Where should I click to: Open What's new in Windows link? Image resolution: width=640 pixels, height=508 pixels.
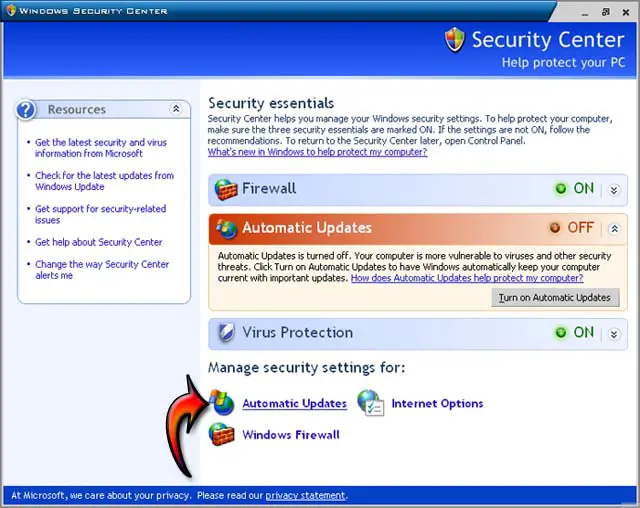coord(317,152)
